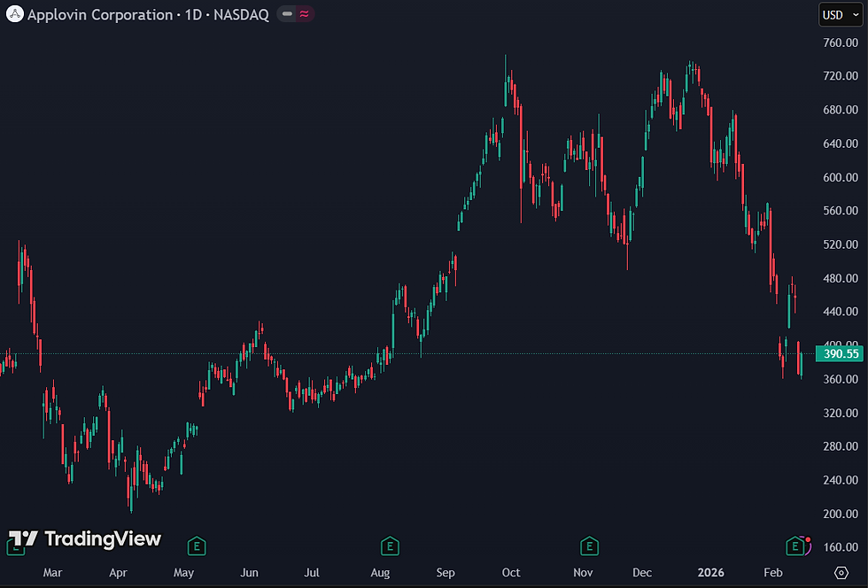Click the Jul label on time axis
Image resolution: width=868 pixels, height=588 pixels.
(x=312, y=572)
